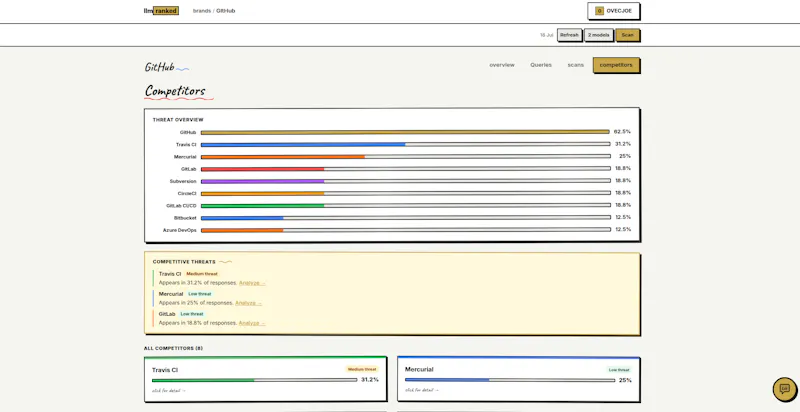
Task: Click the GitHub brand title
Action: [x=160, y=67]
